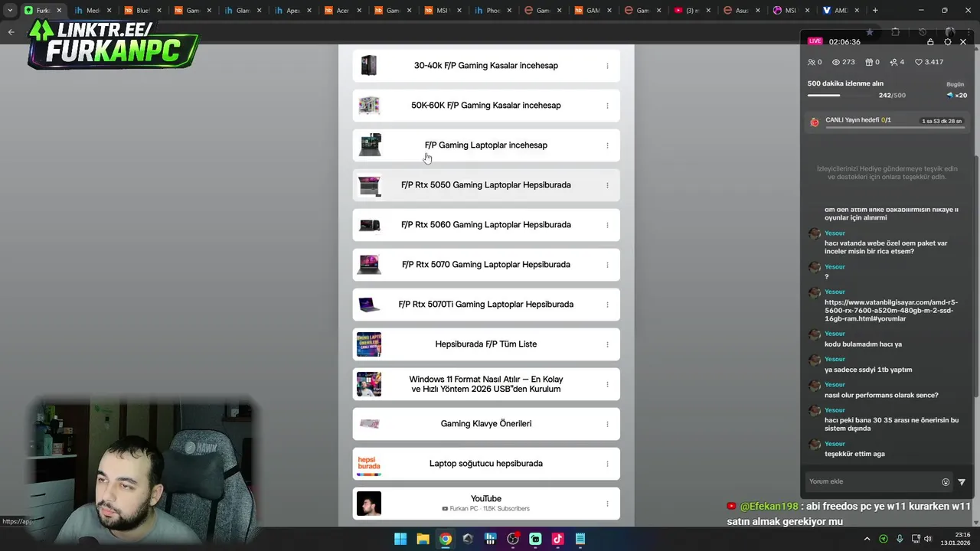Open Hepsiburada F/P Tüm Liste link
The image size is (980, 551).
pos(485,344)
